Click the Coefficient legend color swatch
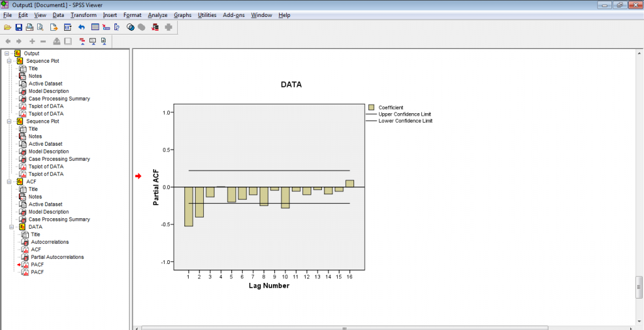The image size is (644, 330). click(x=372, y=107)
